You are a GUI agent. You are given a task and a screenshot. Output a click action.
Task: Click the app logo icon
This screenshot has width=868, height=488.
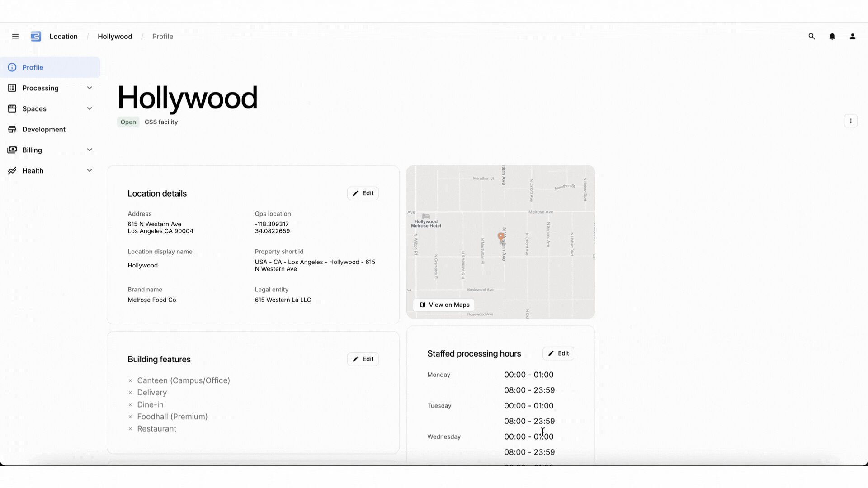click(x=36, y=37)
